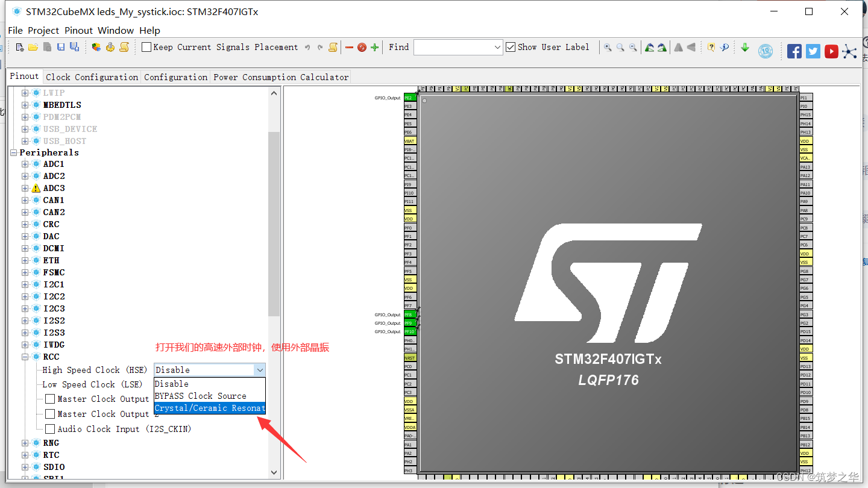Enable Keep Current Signals Placement checkbox
This screenshot has width=868, height=488.
(x=146, y=47)
